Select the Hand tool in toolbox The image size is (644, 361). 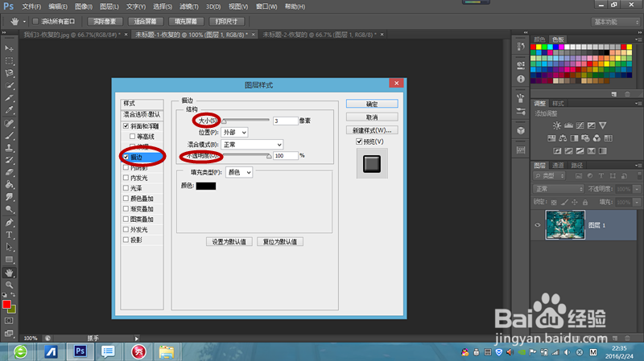point(9,273)
